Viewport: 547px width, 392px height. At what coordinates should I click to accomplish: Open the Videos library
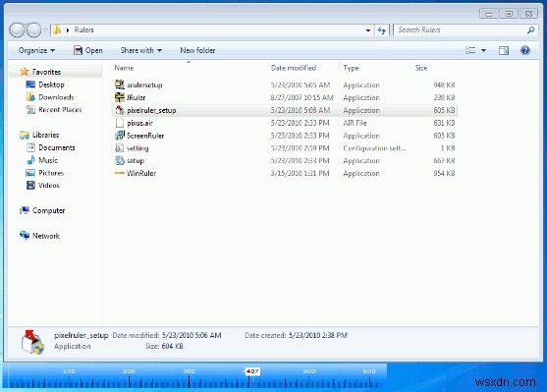click(x=49, y=186)
